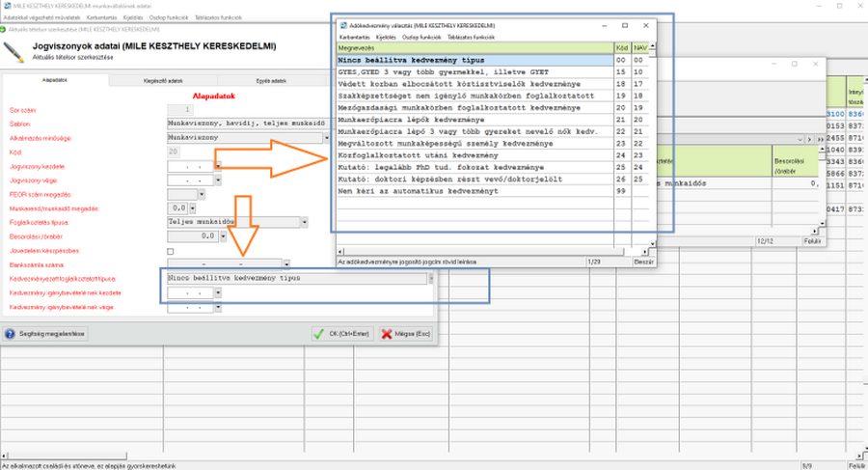Open Oszlop funkciók menu in selection window

click(x=421, y=37)
